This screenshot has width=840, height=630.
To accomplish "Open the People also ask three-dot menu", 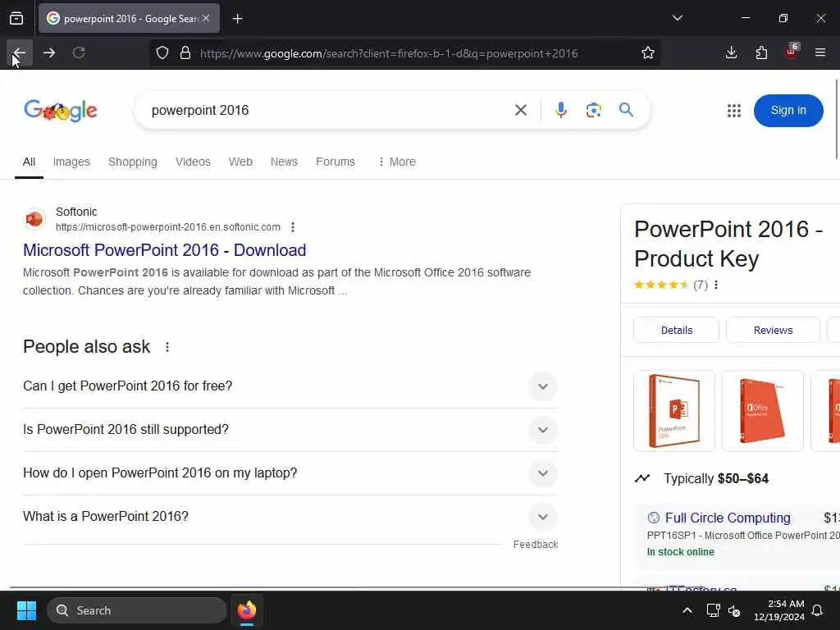I will [x=167, y=347].
